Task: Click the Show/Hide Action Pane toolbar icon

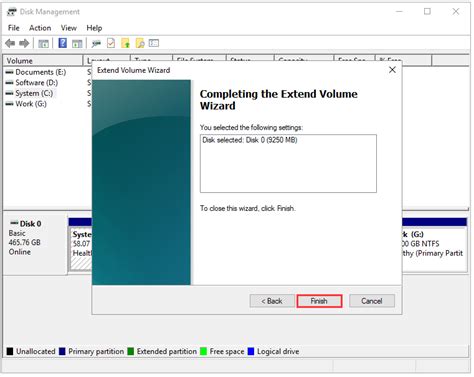Action: pyautogui.click(x=77, y=43)
